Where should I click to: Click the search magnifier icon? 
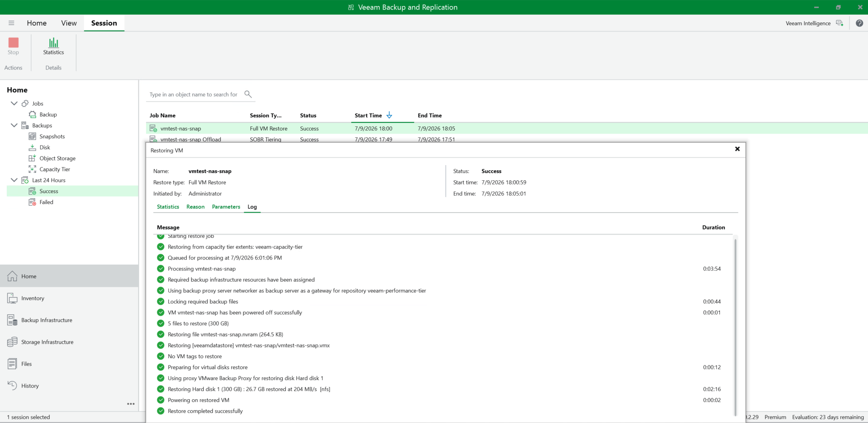[248, 94]
